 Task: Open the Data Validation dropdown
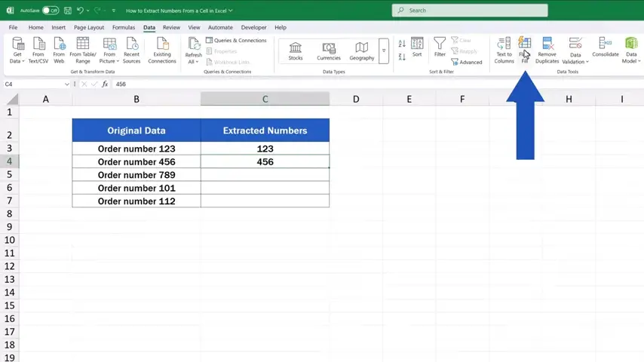(575, 50)
